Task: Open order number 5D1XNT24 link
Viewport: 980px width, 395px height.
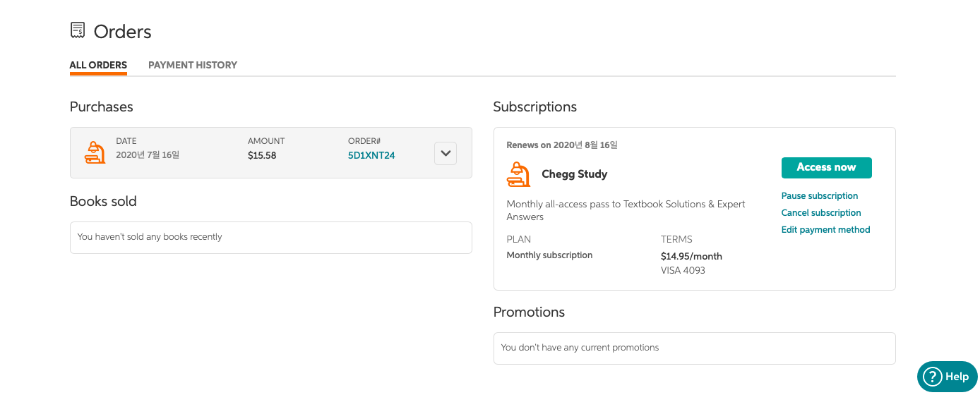Action: point(371,155)
